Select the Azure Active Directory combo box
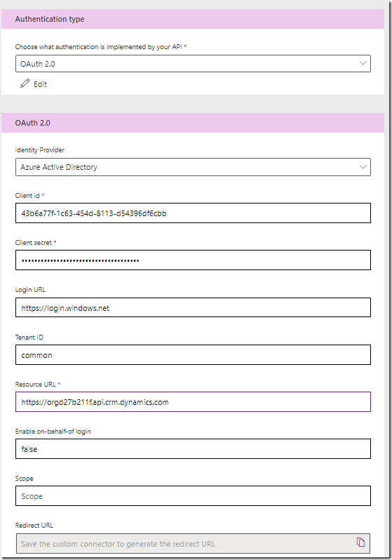The width and height of the screenshot is (392, 560). (x=193, y=167)
